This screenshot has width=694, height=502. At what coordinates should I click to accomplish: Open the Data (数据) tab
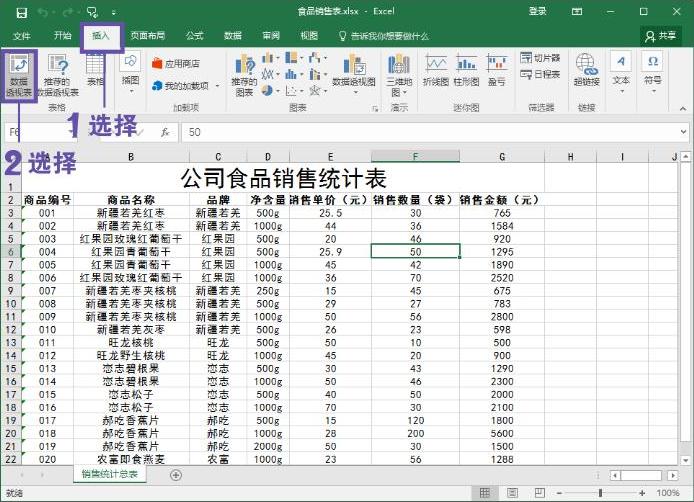click(232, 35)
